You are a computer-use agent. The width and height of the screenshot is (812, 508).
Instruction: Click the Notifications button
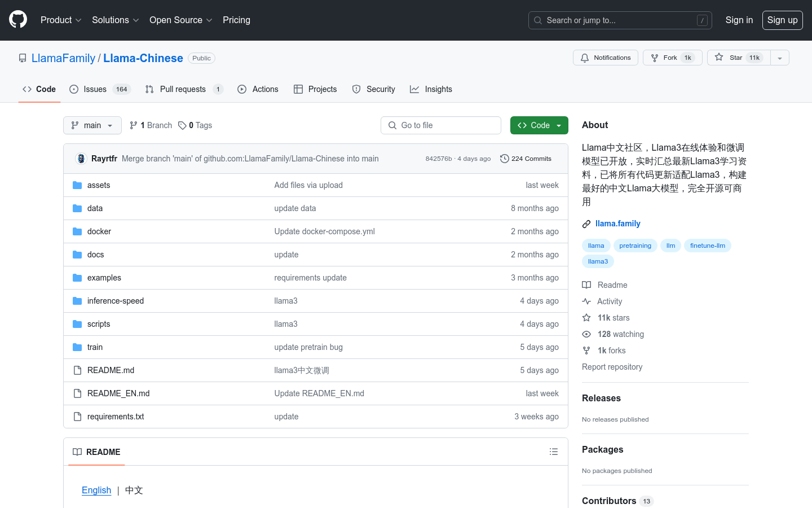606,58
